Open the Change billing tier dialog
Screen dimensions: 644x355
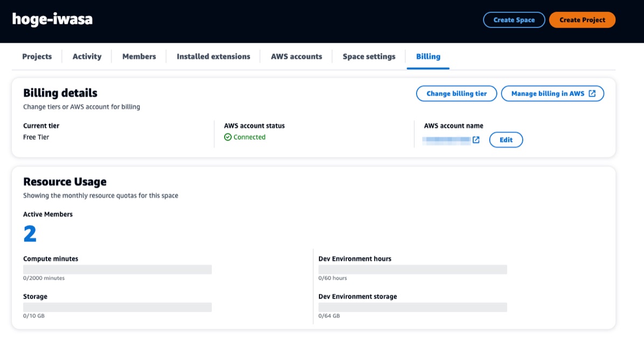click(x=456, y=93)
